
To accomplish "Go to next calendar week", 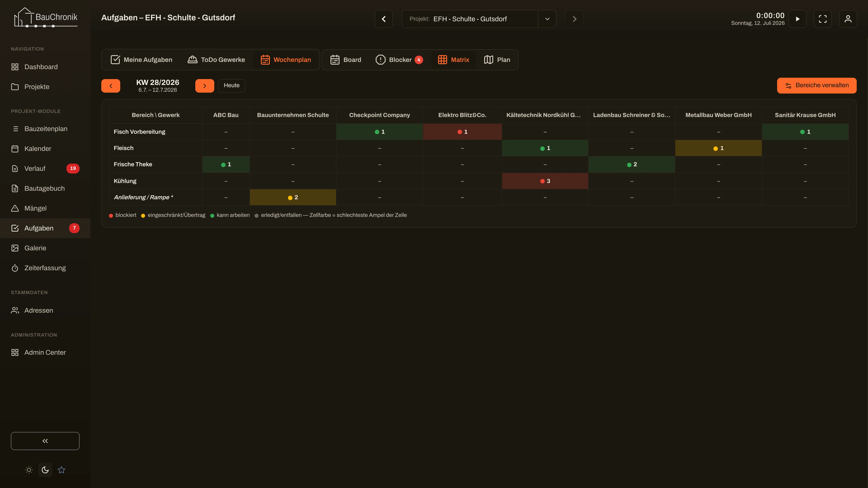I will click(x=205, y=86).
